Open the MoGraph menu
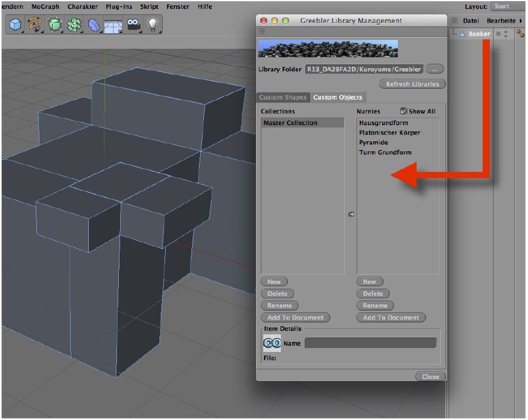Screen dimensions: 528x420 click(44, 6)
